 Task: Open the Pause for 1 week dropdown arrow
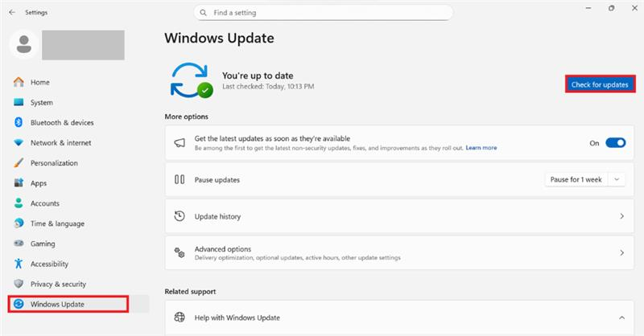(x=617, y=179)
